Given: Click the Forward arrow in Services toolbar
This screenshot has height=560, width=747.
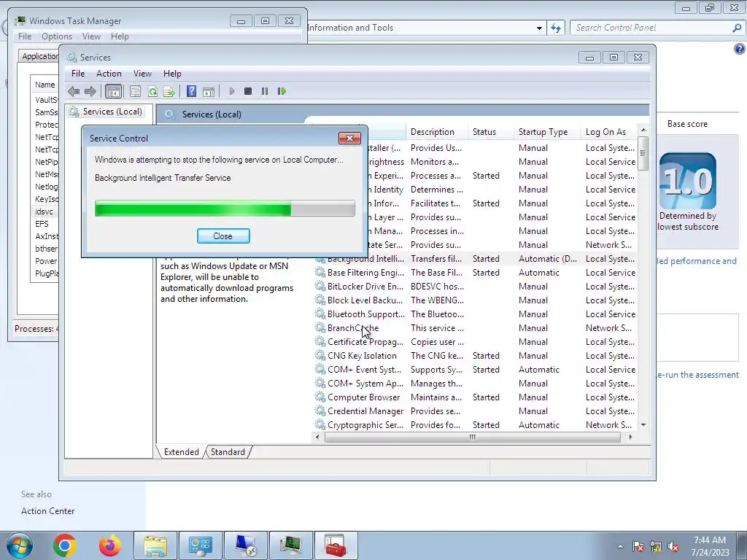Looking at the screenshot, I should point(90,91).
